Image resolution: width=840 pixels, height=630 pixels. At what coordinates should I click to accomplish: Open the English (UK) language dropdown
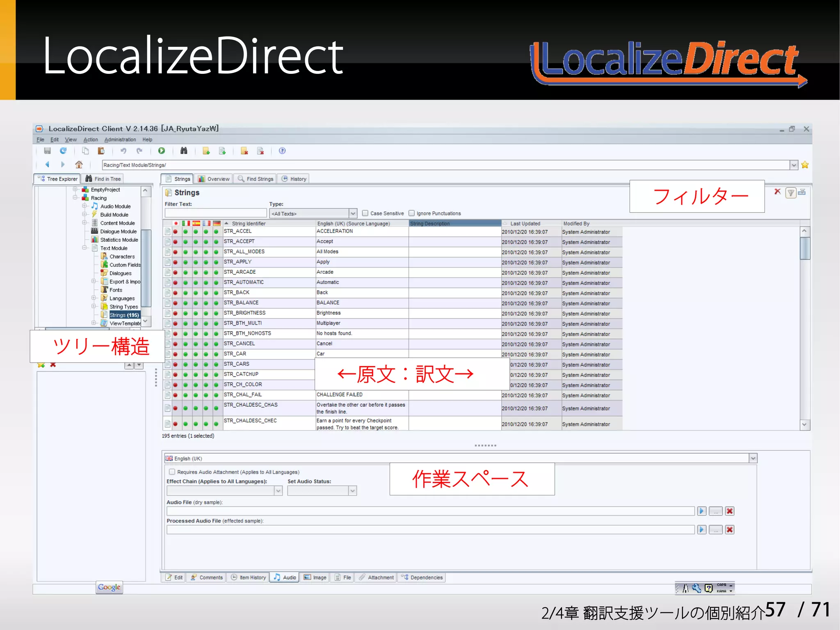tap(753, 458)
